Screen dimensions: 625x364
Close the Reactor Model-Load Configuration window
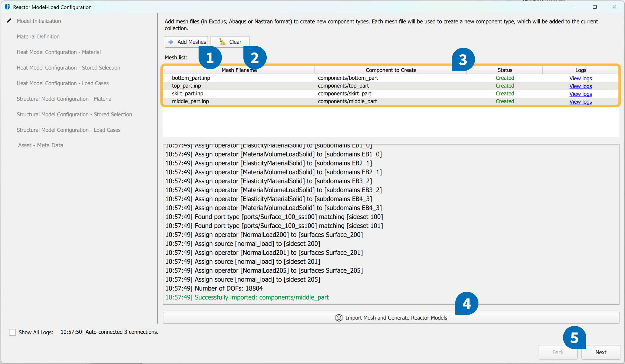tap(614, 7)
